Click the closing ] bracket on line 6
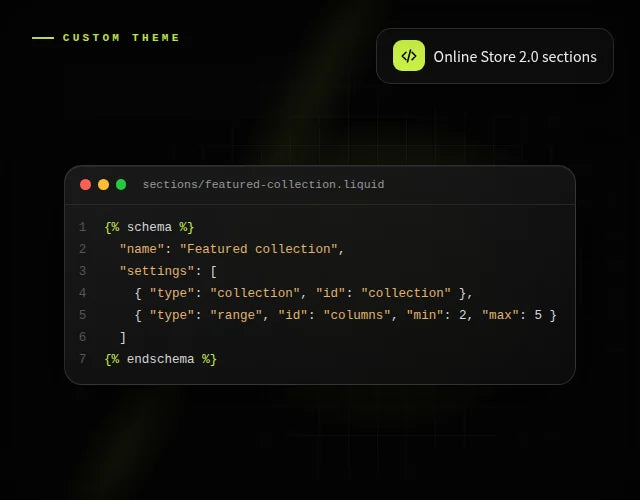The width and height of the screenshot is (640, 500). [x=123, y=337]
